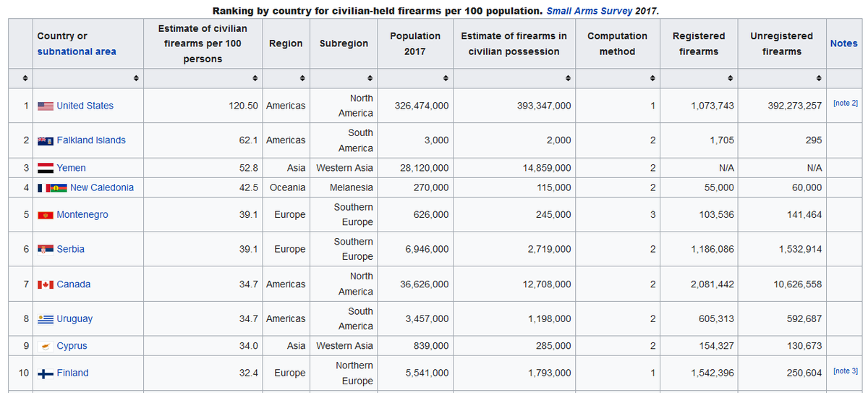Sort by Unregistered firearms column arrows
The height and width of the screenshot is (393, 868).
point(818,78)
